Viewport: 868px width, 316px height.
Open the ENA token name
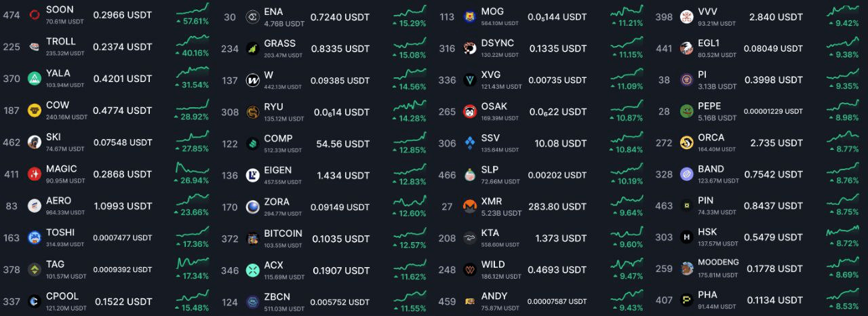coord(273,12)
